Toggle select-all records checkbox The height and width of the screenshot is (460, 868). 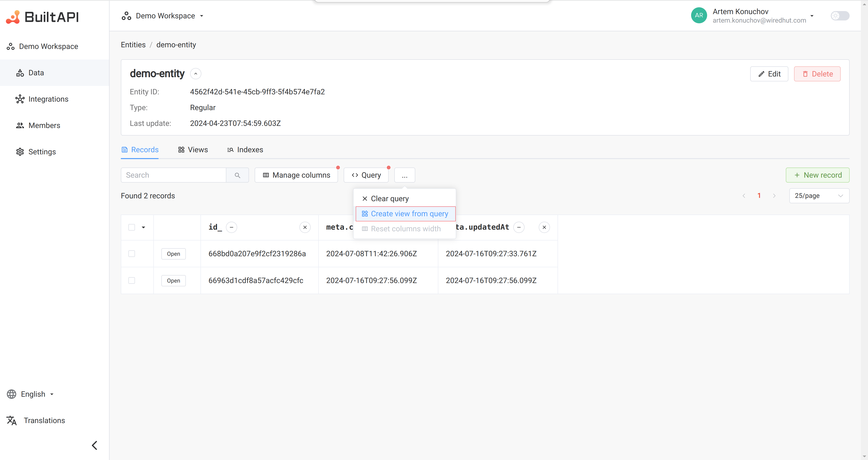[132, 228]
